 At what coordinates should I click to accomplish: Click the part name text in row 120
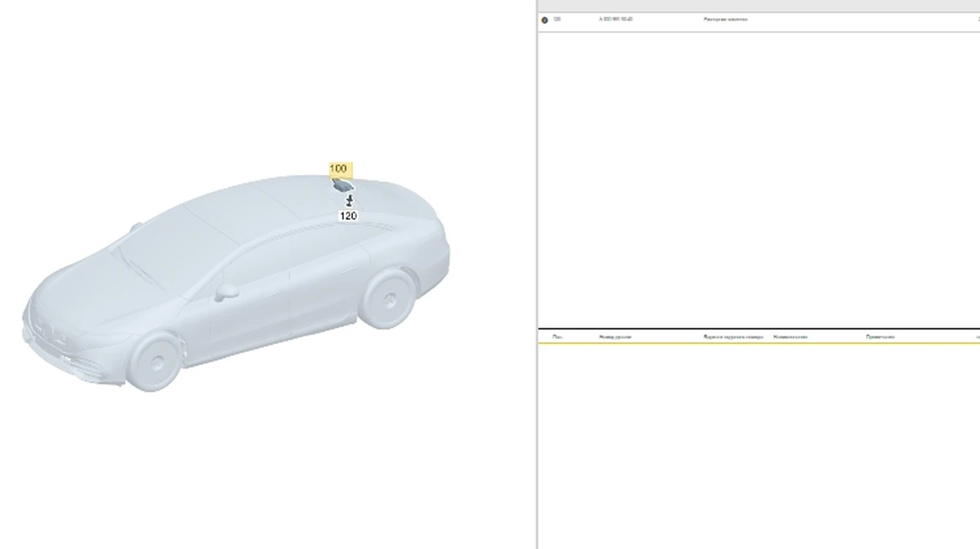[x=725, y=19]
